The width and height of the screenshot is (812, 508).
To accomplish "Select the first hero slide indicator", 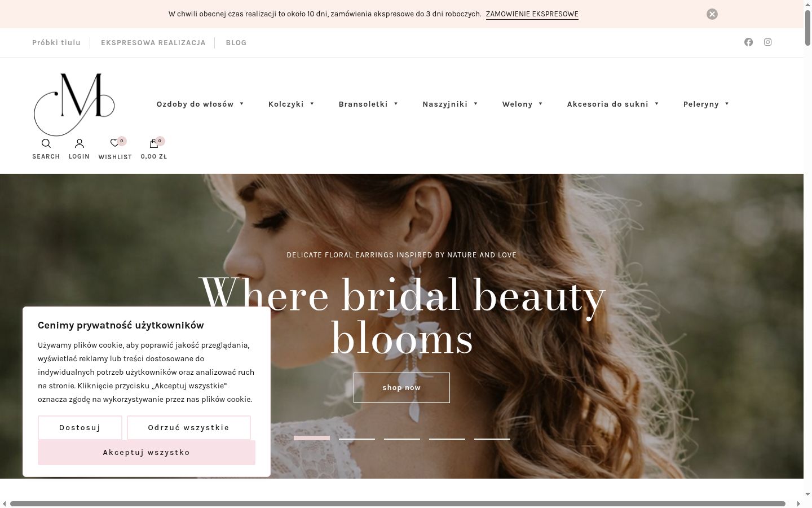I will [x=312, y=438].
